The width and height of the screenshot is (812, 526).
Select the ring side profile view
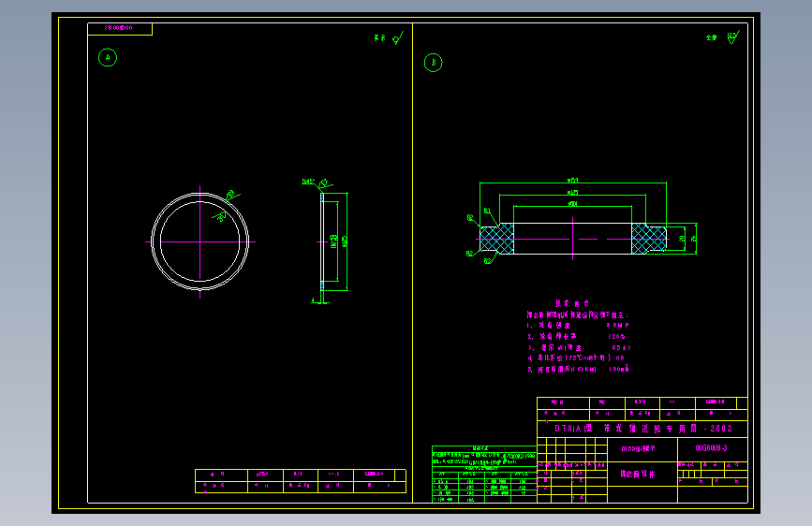point(322,241)
